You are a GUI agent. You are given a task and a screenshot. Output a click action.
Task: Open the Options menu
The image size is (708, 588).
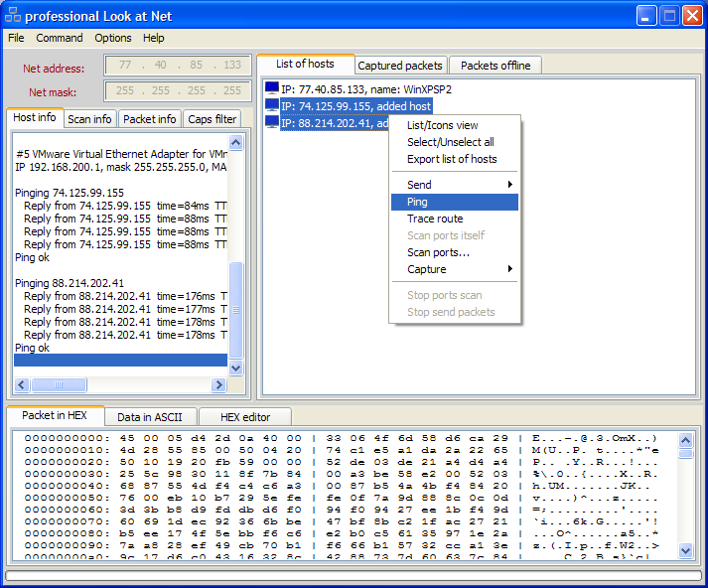(x=113, y=38)
